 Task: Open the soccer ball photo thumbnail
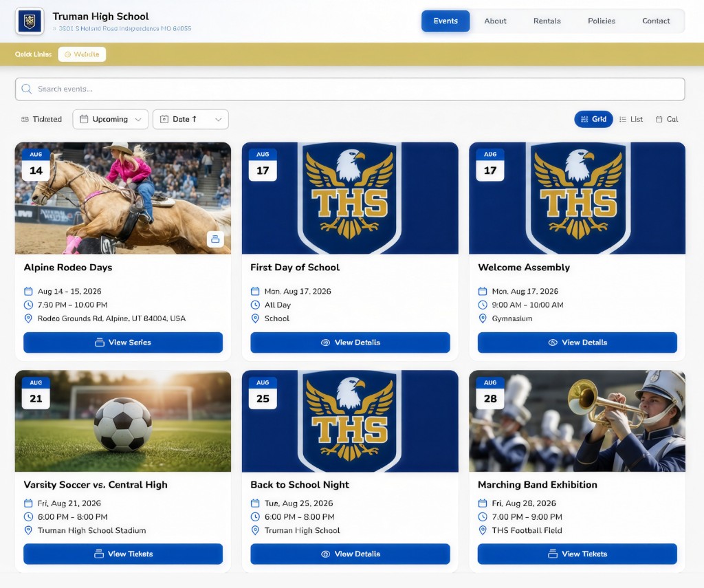click(123, 421)
